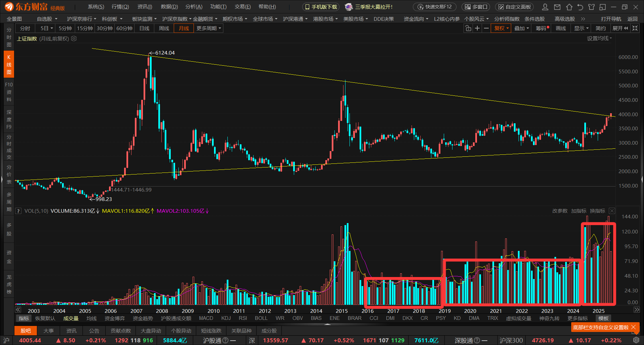The image size is (644, 345).
Task: Open the 复权 adjustment dropdown
Action: pos(501,28)
